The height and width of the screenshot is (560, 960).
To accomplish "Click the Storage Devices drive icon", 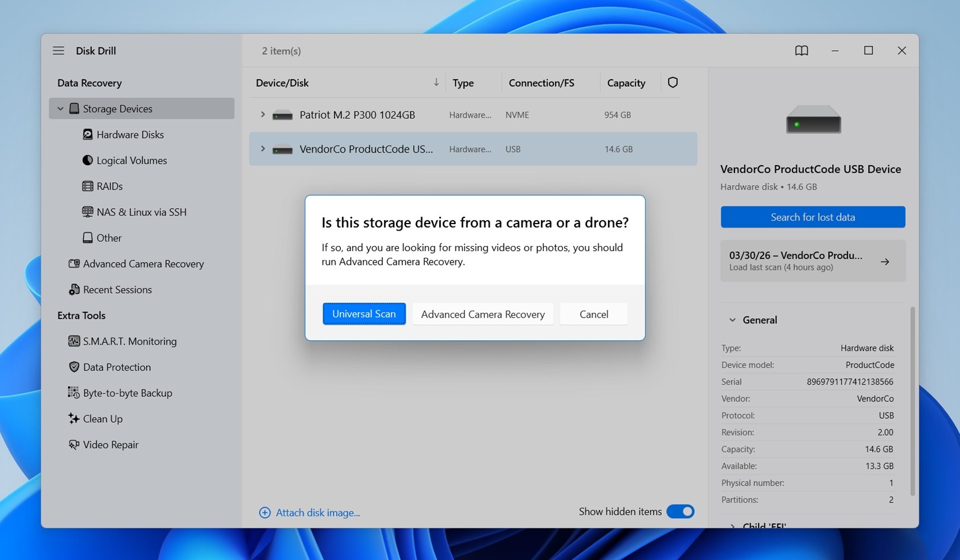I will pos(74,109).
